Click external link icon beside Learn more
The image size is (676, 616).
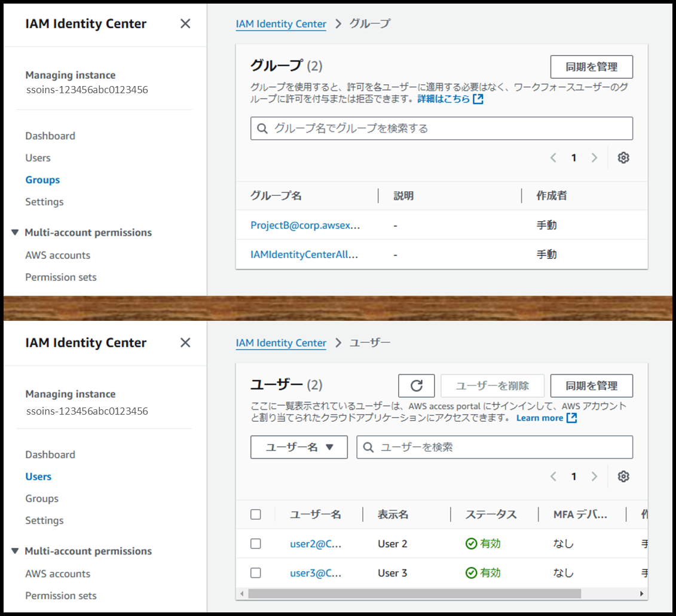pyautogui.click(x=571, y=418)
